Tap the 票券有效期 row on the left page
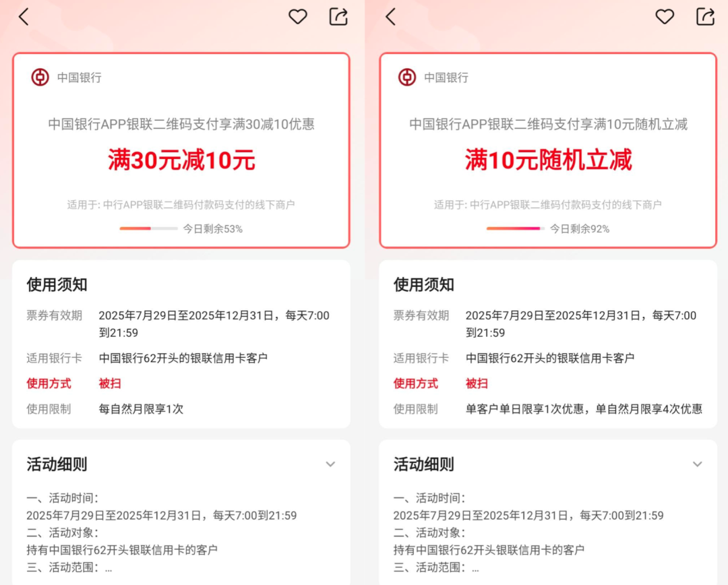Viewport: 728px width, 585px height. pyautogui.click(x=54, y=315)
